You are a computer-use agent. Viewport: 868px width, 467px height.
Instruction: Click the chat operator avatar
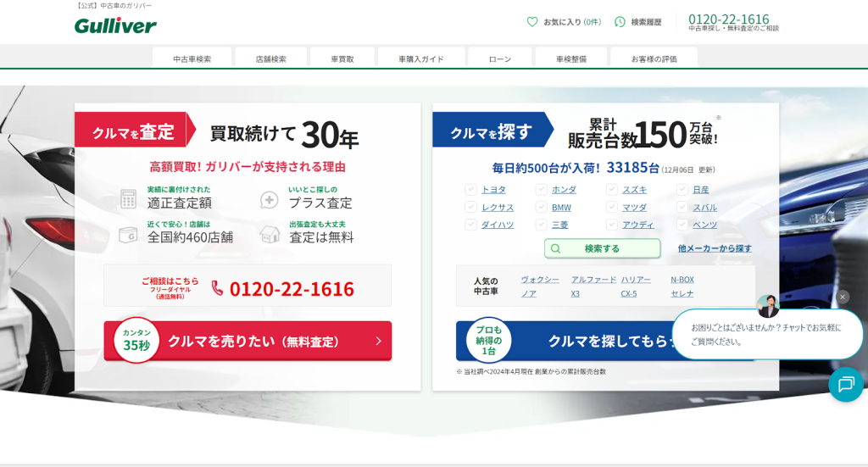tap(768, 306)
